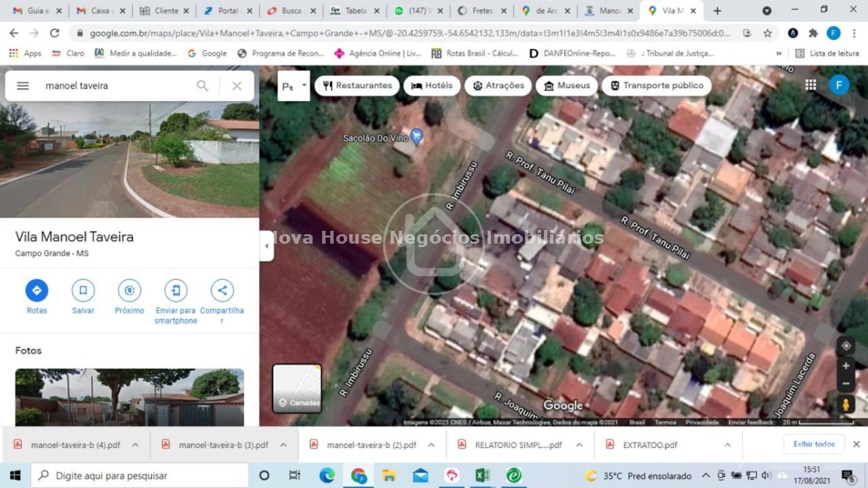Open Lista de leitura reading list
The height and width of the screenshot is (488, 868).
[x=827, y=53]
